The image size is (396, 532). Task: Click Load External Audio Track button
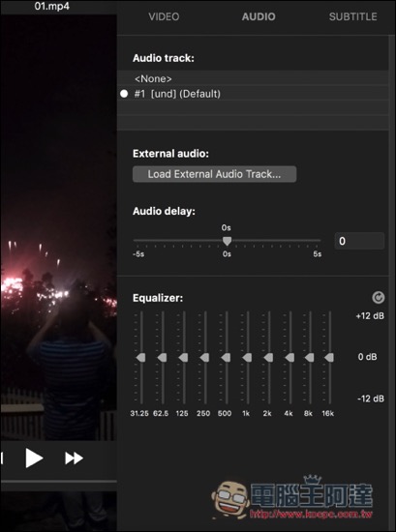pos(214,174)
